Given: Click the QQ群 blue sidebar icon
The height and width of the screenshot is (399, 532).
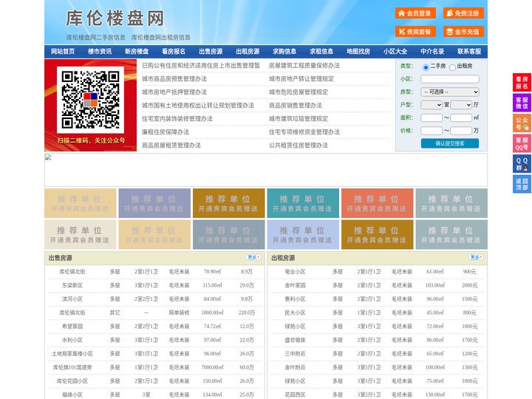Looking at the screenshot, I should pos(522,164).
